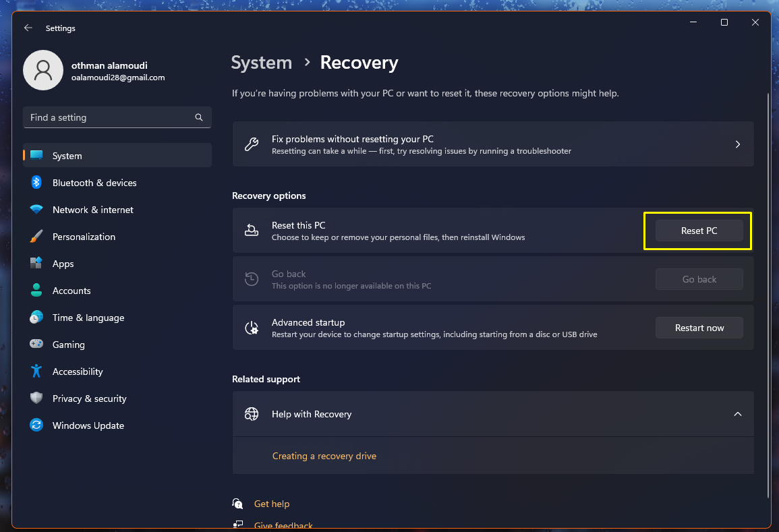Viewport: 779px width, 532px height.
Task: Click Restart now under Advanced startup
Action: [699, 327]
